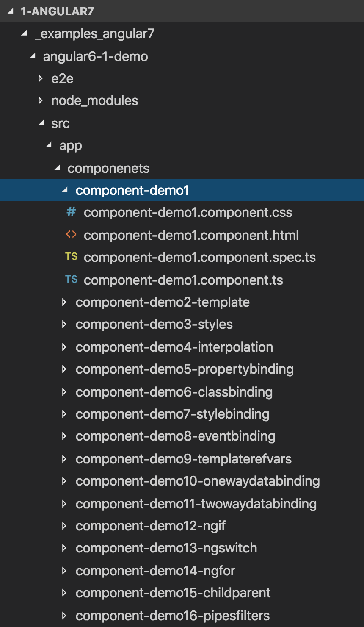Expand the node_modules folder arrow

point(41,100)
